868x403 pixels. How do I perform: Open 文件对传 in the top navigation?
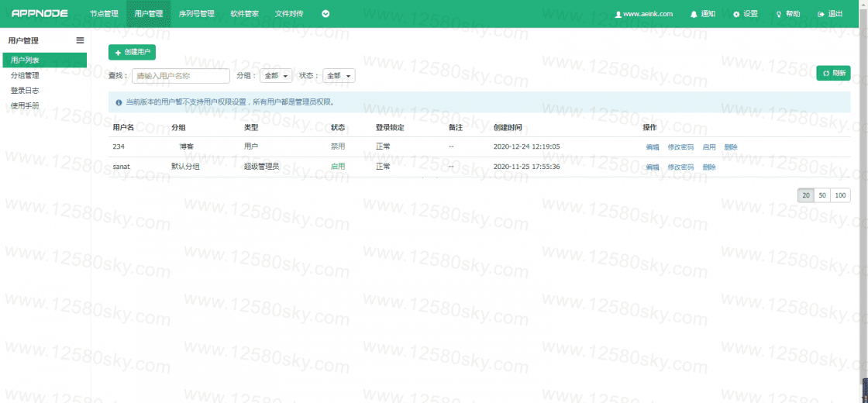289,14
